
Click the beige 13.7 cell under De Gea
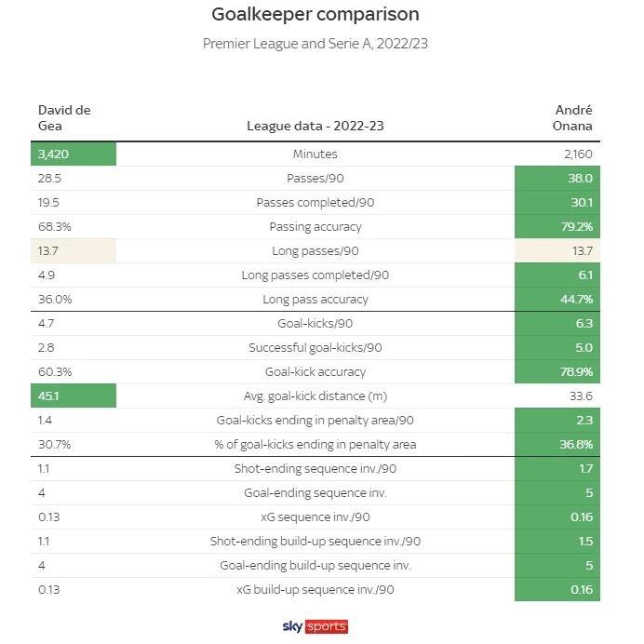point(74,251)
